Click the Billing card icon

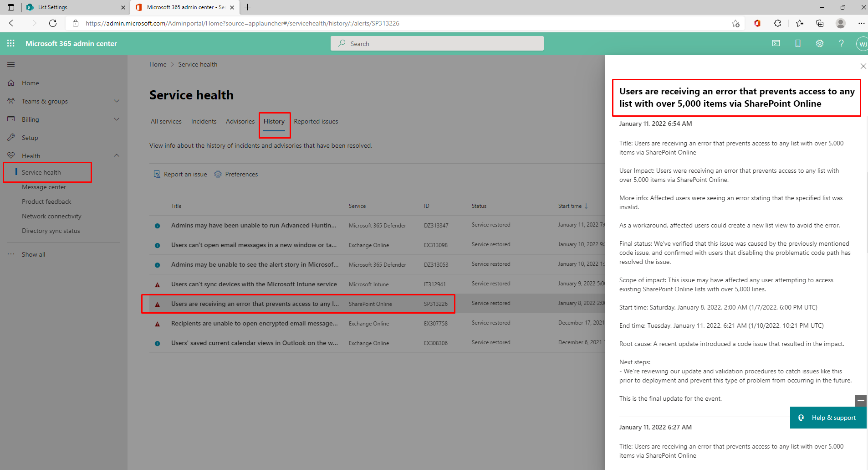(11, 119)
